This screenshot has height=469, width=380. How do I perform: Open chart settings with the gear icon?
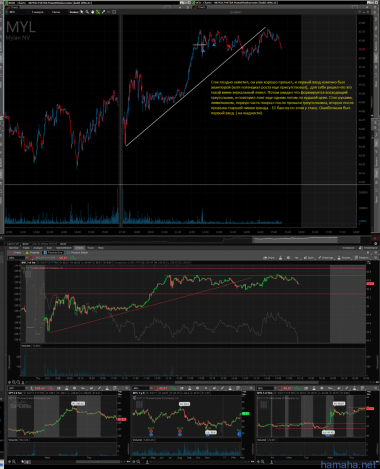pyautogui.click(x=288, y=258)
